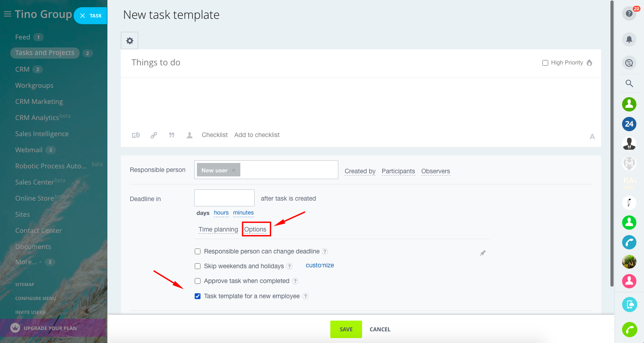Open CRM Marketing in the sidebar
644x343 pixels.
[x=39, y=102]
